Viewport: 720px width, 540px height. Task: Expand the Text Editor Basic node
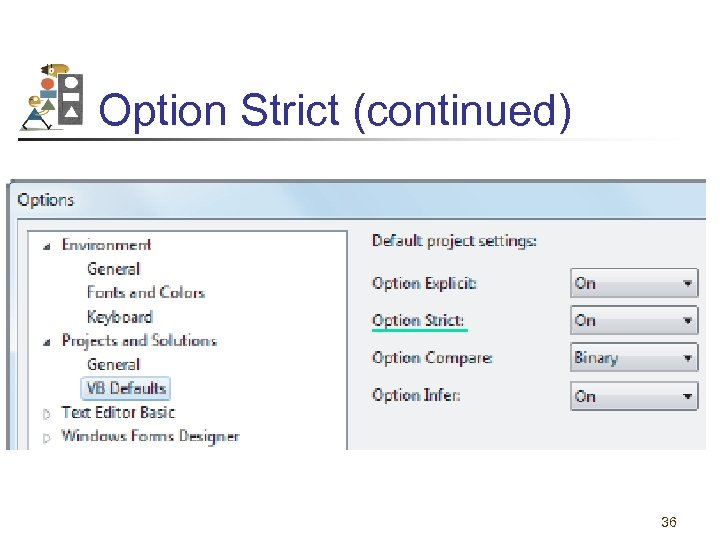point(47,413)
